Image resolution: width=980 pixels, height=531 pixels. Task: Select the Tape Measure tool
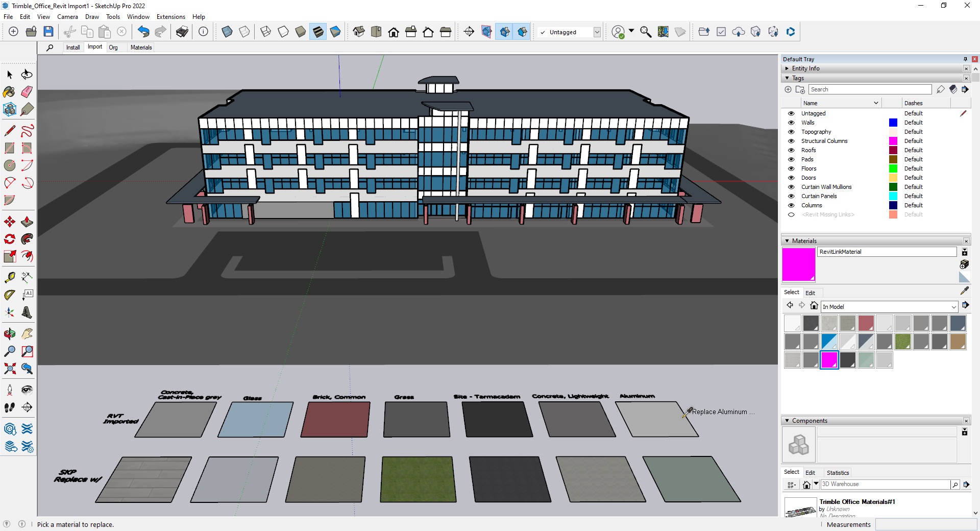tap(9, 277)
